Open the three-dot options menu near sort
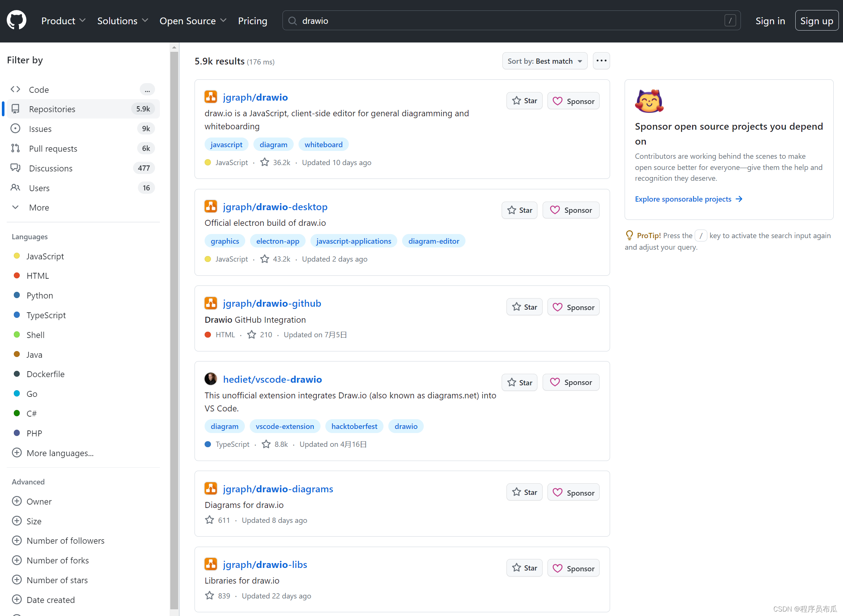This screenshot has height=616, width=843. (601, 61)
